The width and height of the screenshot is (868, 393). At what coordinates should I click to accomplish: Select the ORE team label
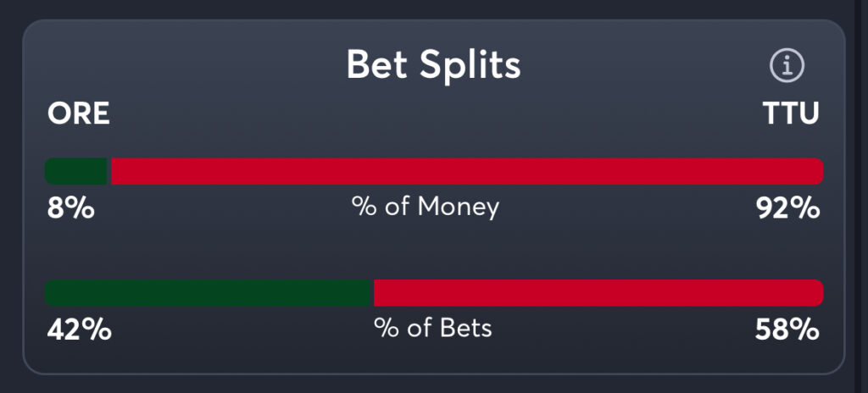click(79, 114)
